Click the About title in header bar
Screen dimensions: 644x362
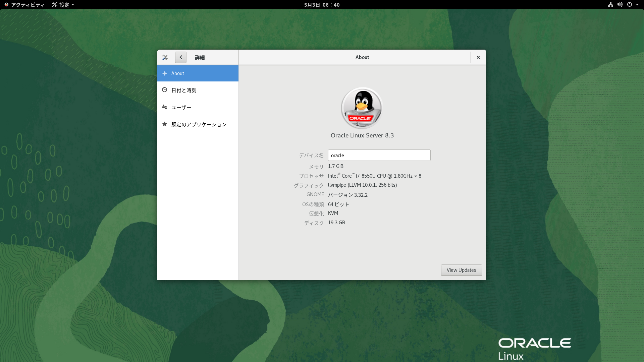click(362, 57)
